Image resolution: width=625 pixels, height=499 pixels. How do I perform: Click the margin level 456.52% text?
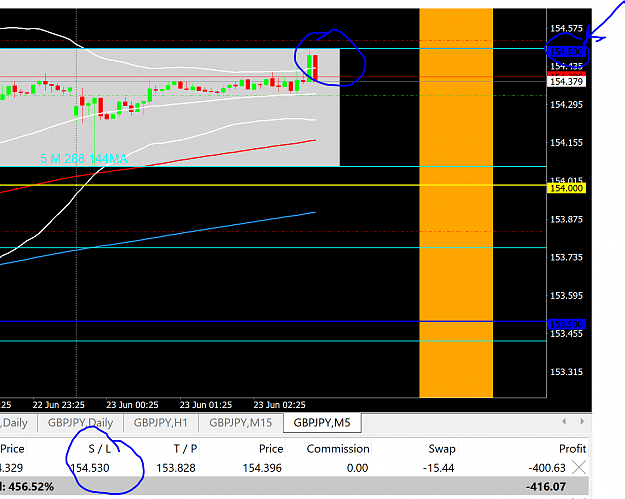point(31,487)
